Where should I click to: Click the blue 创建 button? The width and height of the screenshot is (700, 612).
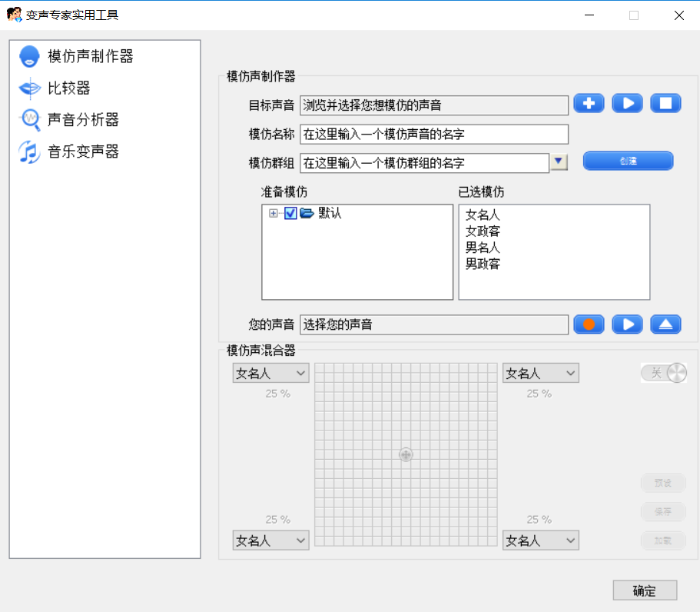(x=628, y=161)
